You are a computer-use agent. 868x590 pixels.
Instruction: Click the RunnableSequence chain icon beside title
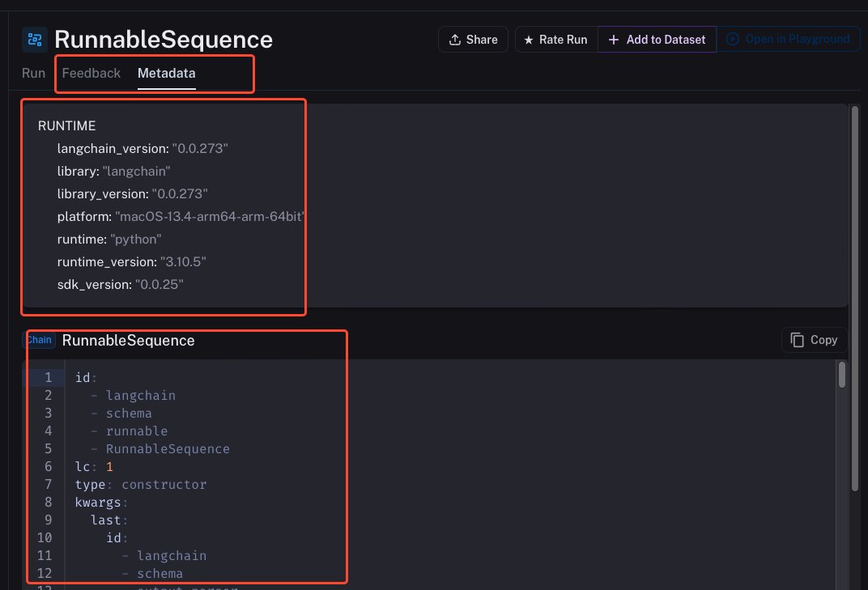(34, 40)
